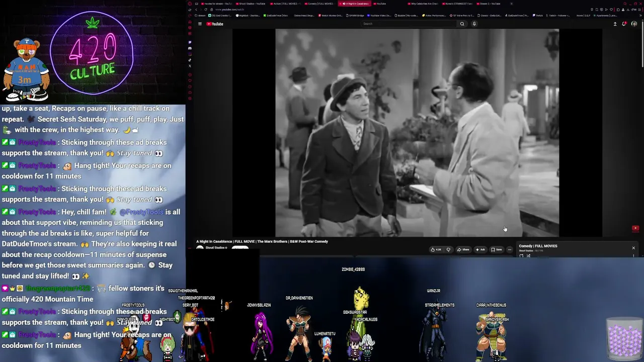Dislike the video with thumbs down
The image size is (644, 362).
coord(448,249)
